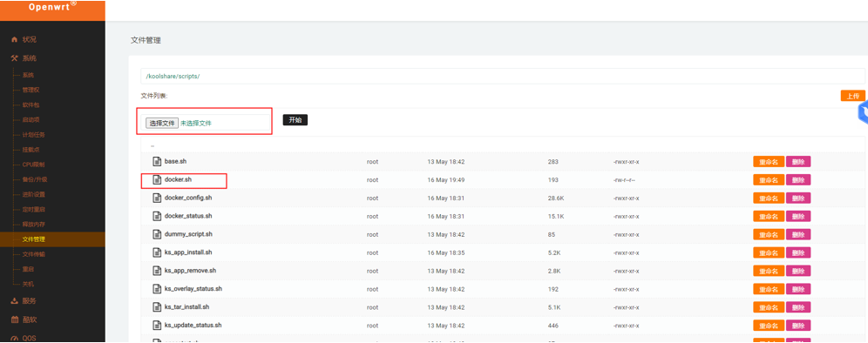The height and width of the screenshot is (343, 868).
Task: Open the docker_config.sh file name
Action: pos(188,198)
